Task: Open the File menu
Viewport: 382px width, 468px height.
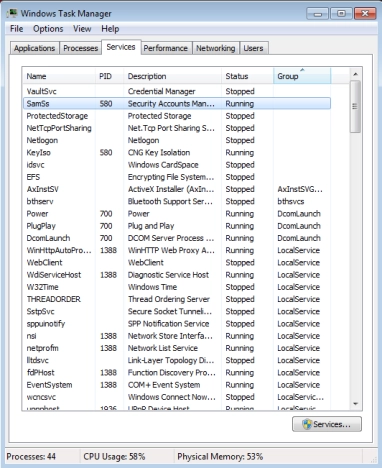Action: (x=17, y=29)
